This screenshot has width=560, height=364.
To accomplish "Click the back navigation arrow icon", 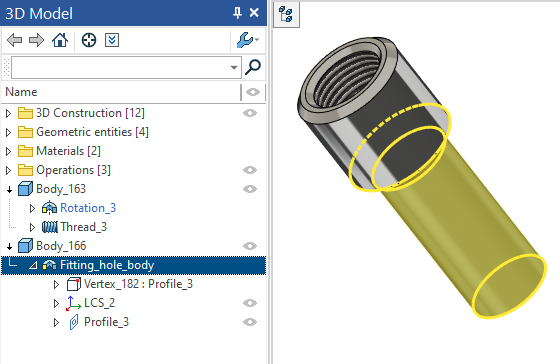I will point(15,40).
